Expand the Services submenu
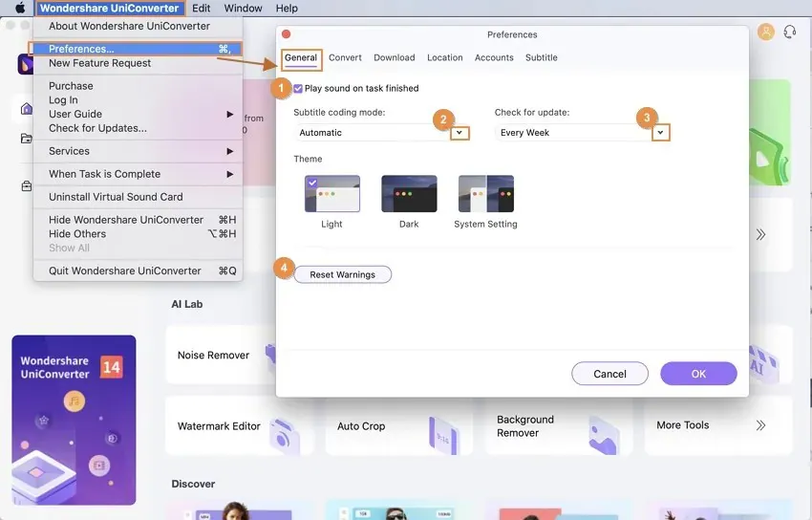Viewport: 812px width, 520px height. point(138,151)
